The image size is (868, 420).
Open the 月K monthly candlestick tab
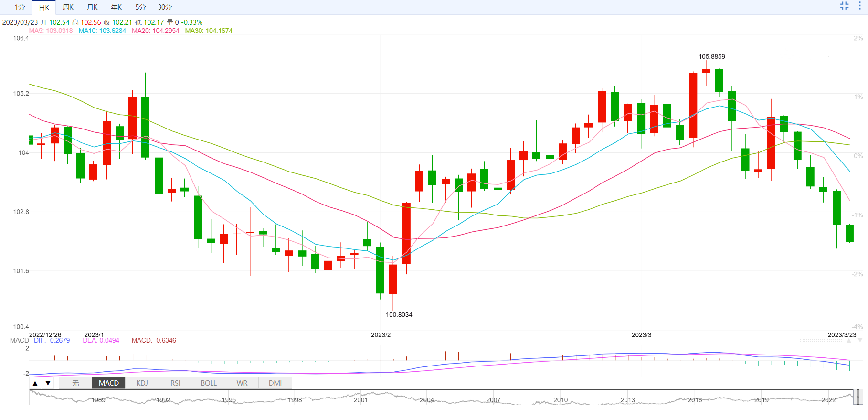click(93, 7)
